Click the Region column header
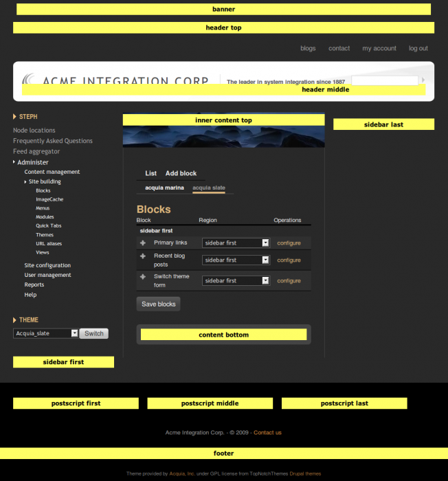The height and width of the screenshot is (481, 448). (208, 221)
